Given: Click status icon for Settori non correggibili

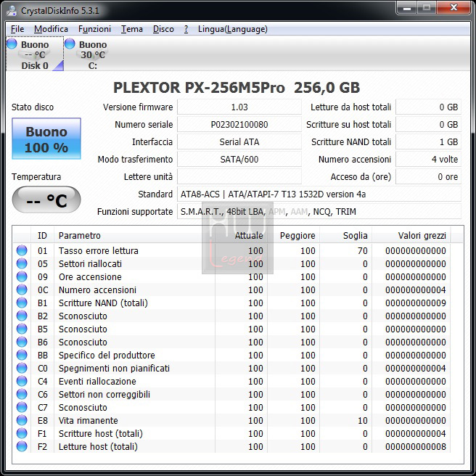Looking at the screenshot, I should pyautogui.click(x=22, y=394).
